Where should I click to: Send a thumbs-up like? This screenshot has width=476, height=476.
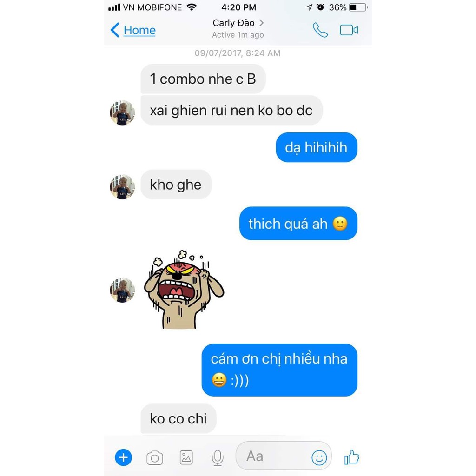tap(351, 457)
